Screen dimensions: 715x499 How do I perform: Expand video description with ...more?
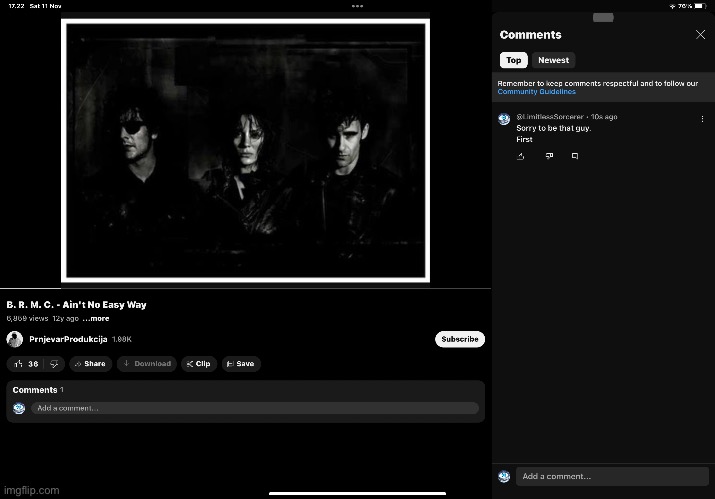[x=96, y=318]
